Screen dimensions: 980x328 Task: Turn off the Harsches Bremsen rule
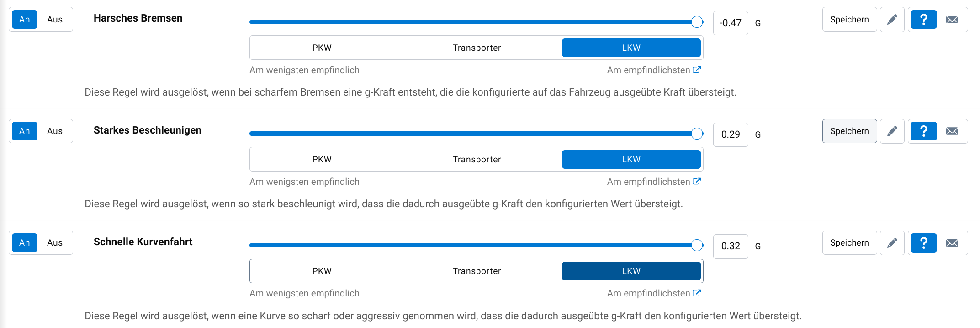tap(55, 20)
